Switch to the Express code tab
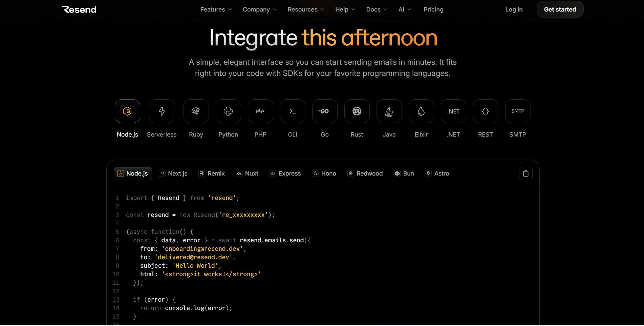 pyautogui.click(x=285, y=174)
